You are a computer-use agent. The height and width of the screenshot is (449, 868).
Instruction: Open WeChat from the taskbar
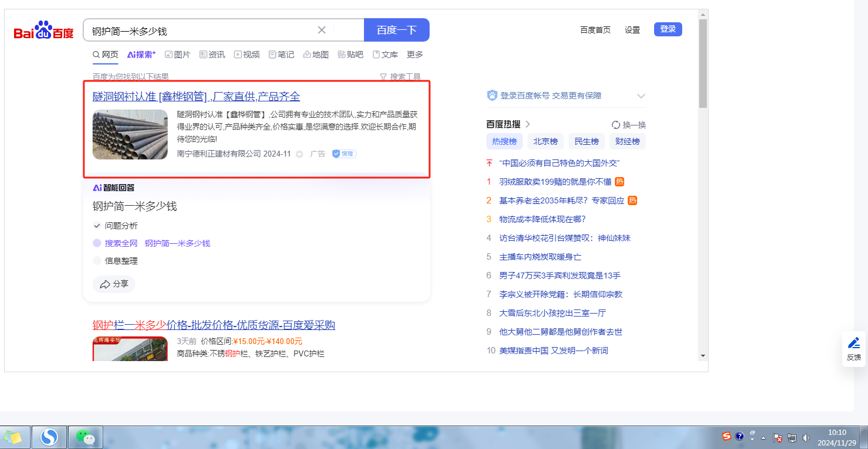click(x=86, y=437)
